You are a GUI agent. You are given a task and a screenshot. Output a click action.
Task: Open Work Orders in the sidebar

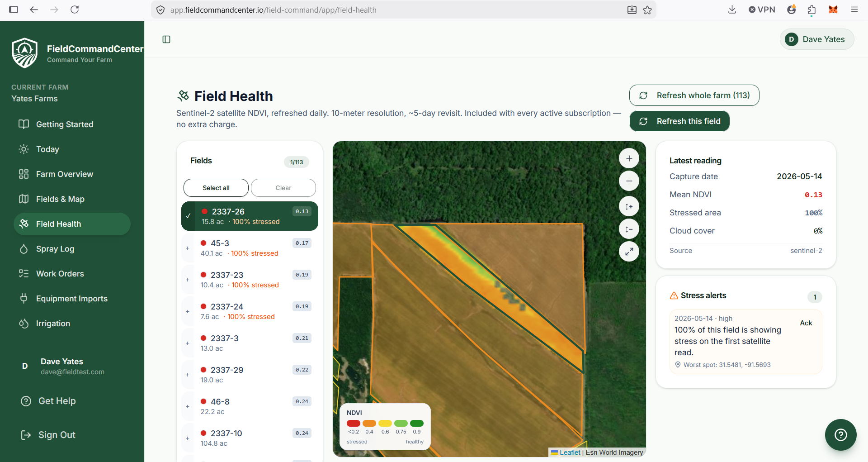[x=72, y=274]
